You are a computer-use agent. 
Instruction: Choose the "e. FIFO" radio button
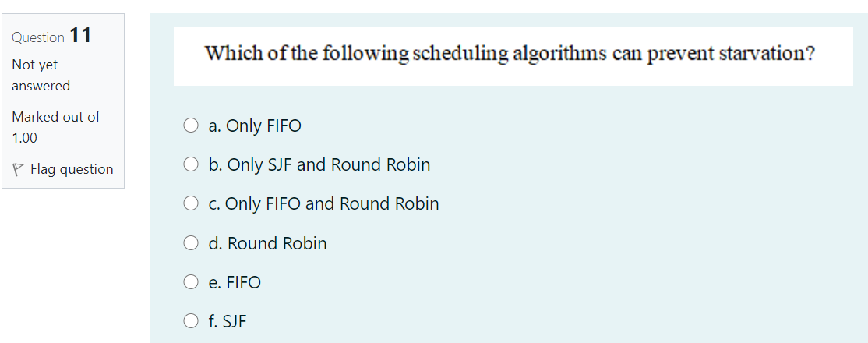click(191, 282)
